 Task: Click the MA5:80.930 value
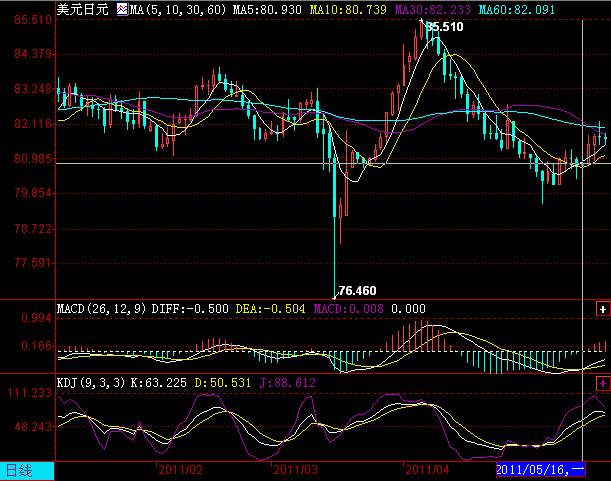[x=267, y=9]
